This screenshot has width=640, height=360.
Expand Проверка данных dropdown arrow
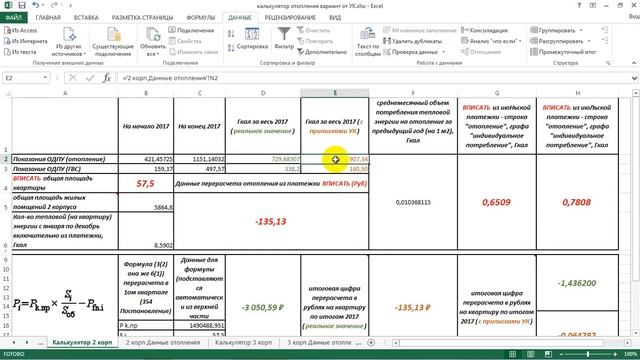pyautogui.click(x=444, y=52)
